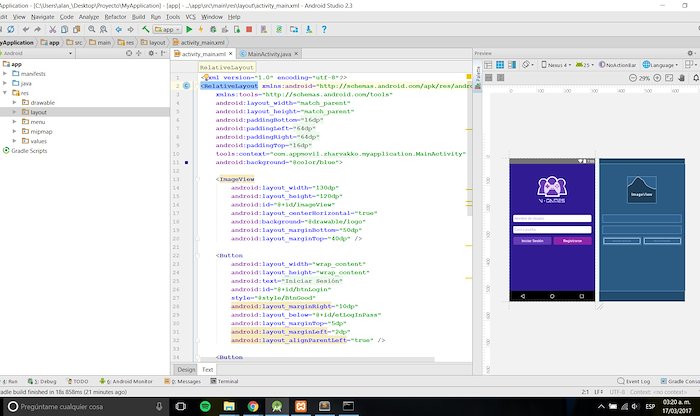Viewport: 700px width, 416px height.
Task: Expand the mipmap folder
Action: [14, 131]
